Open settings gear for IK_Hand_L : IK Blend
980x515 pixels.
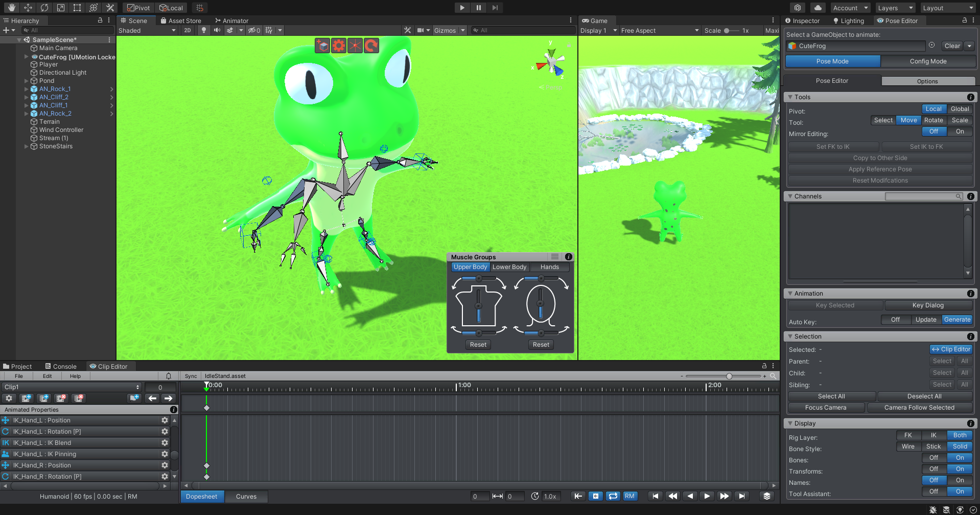165,443
